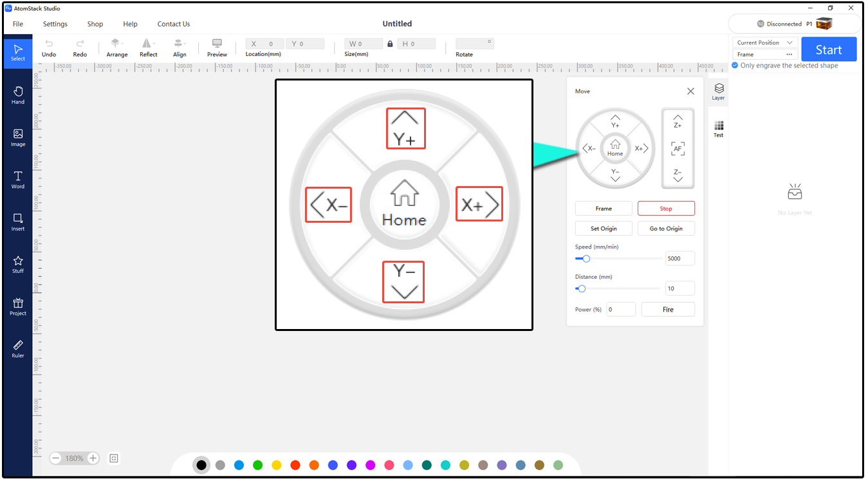Click the Set Origin button
Screen dimensions: 868x481
pyautogui.click(x=604, y=229)
